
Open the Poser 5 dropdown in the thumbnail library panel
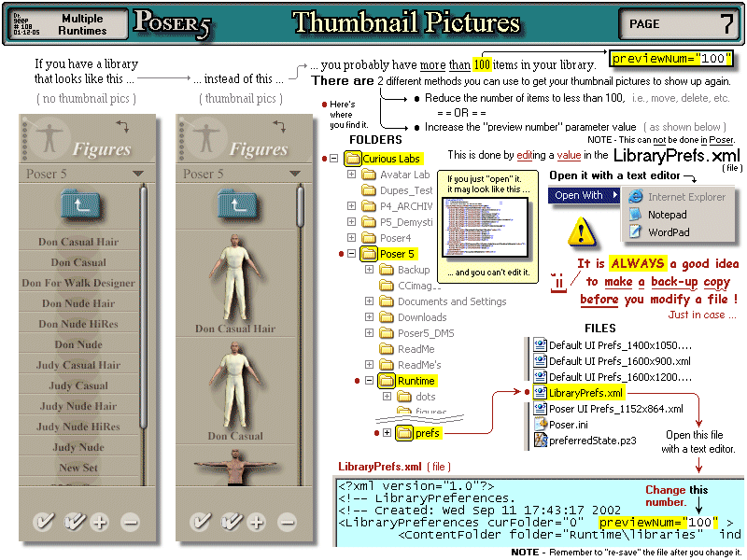pyautogui.click(x=295, y=174)
